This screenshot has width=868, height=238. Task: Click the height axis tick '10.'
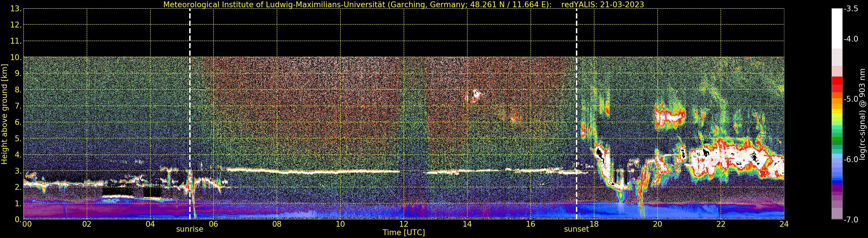coord(16,57)
